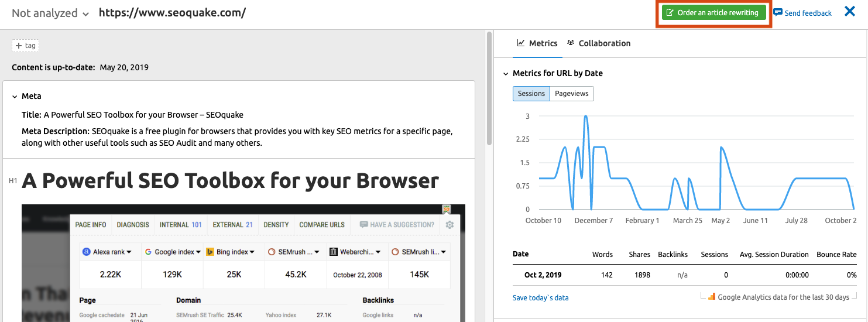
Task: Click the left content pane scrollbar
Action: (489, 88)
